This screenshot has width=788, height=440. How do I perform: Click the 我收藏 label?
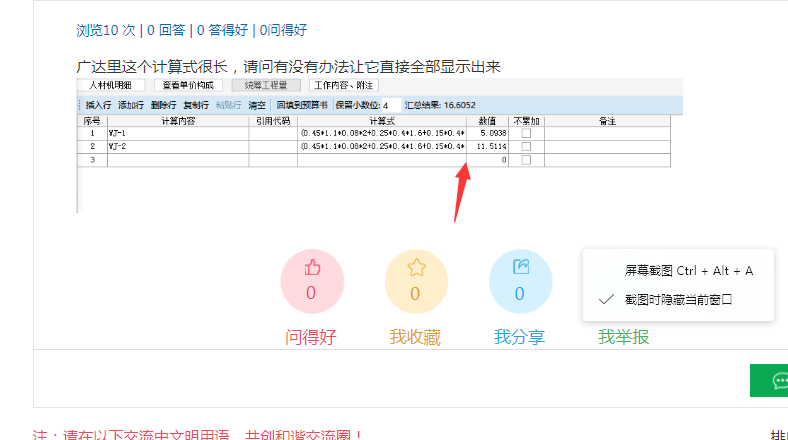[x=415, y=337]
